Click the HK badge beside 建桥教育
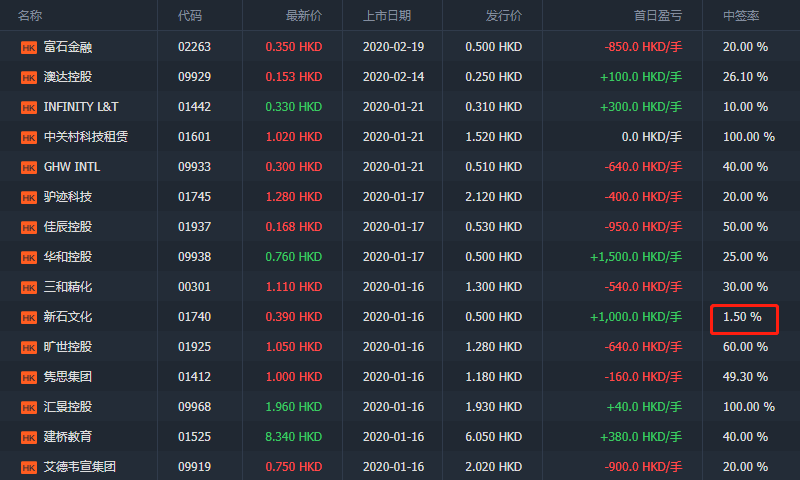 tap(29, 438)
